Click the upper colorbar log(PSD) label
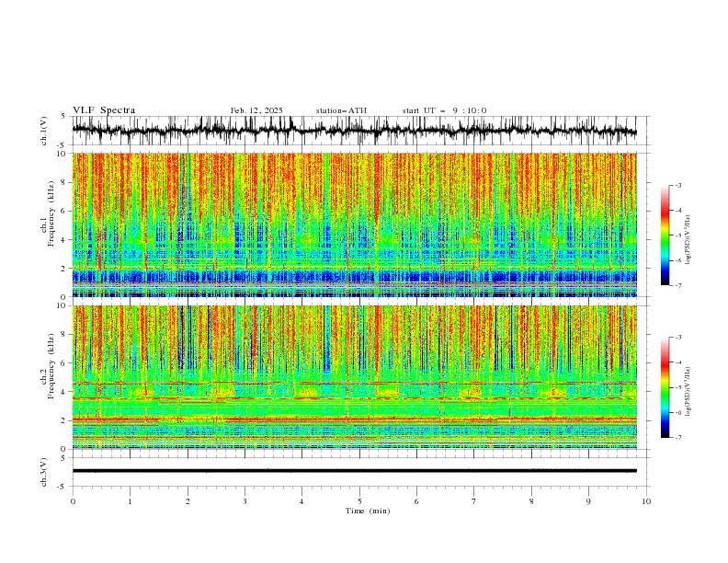The width and height of the screenshot is (728, 563). 688,240
